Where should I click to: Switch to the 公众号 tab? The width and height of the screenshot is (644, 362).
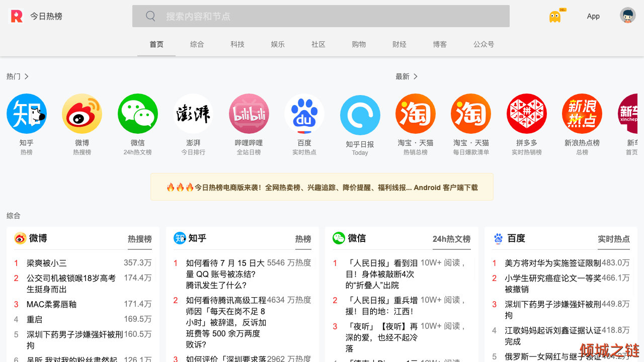pyautogui.click(x=484, y=44)
